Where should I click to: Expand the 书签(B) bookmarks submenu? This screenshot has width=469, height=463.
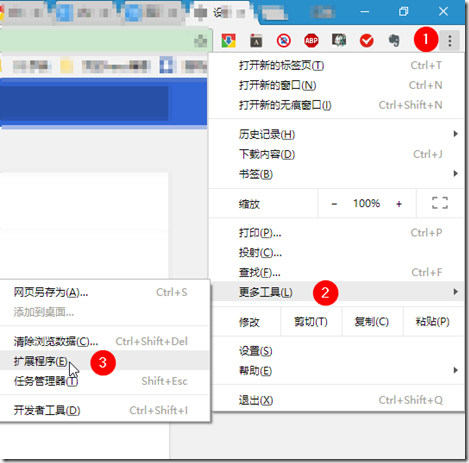336,174
